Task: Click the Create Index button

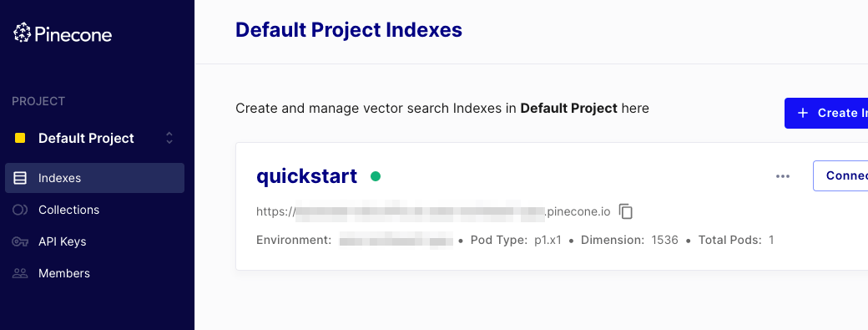Action: coord(826,113)
